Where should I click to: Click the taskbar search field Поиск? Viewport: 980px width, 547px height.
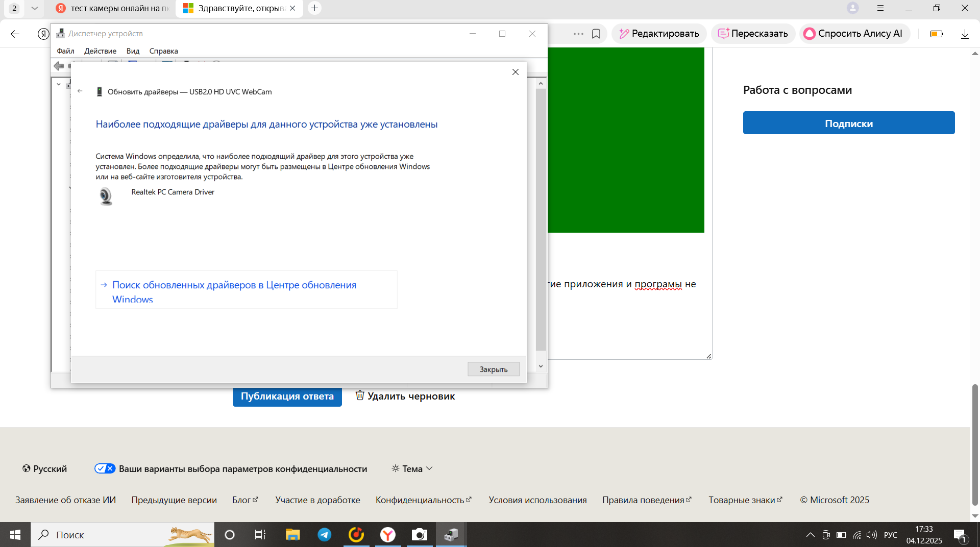122,535
